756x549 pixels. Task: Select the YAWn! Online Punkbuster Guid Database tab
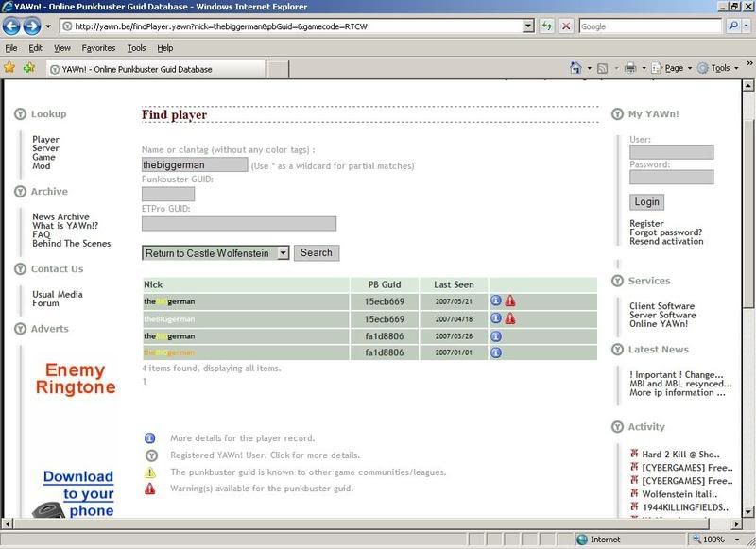[156, 69]
